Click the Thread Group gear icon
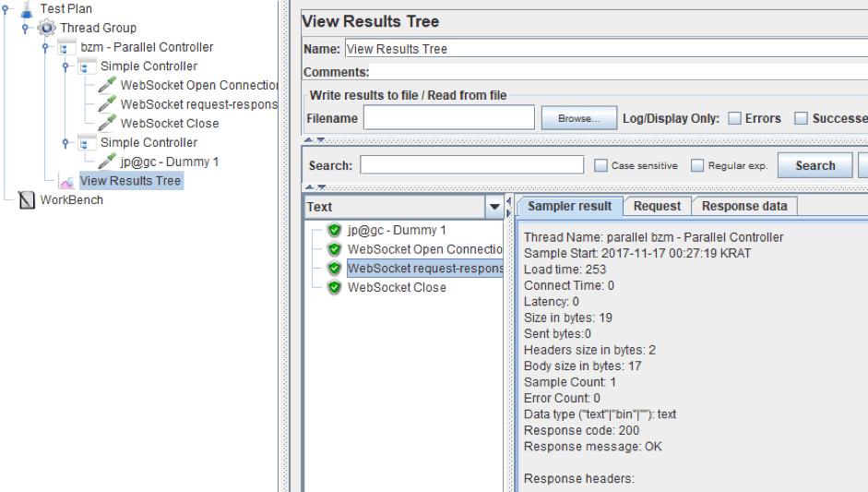The image size is (868, 492). click(x=46, y=28)
